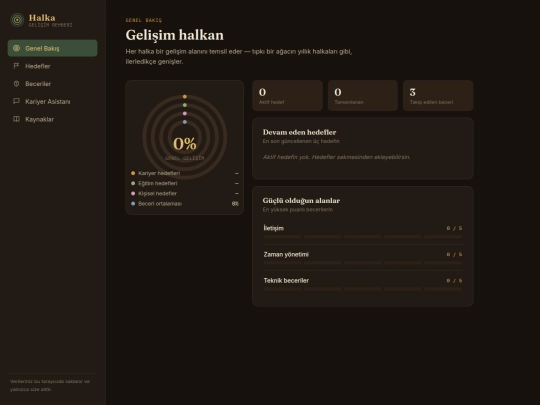Image resolution: width=540 pixels, height=405 pixels.
Task: Click the yellow dot on the outer ring
Action: [185, 97]
